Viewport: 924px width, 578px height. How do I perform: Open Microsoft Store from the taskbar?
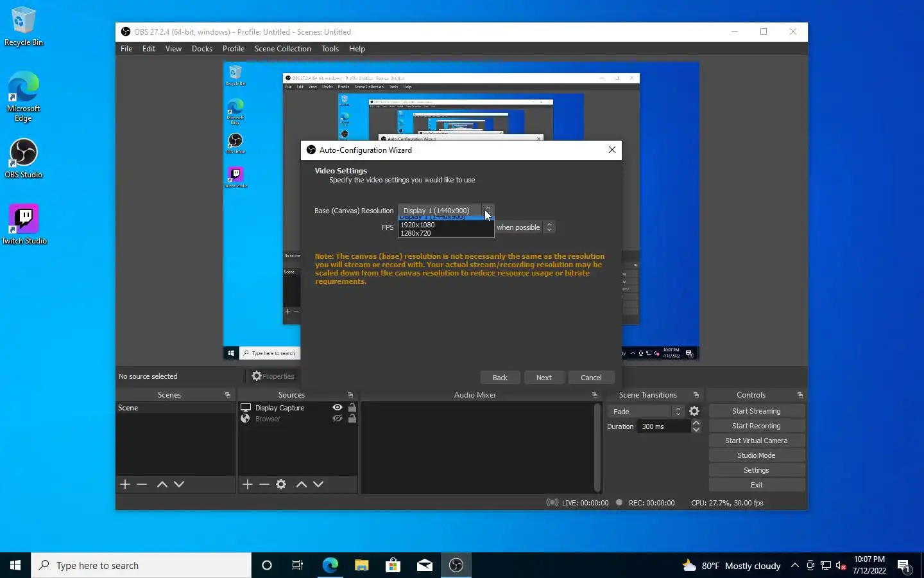[x=393, y=565]
